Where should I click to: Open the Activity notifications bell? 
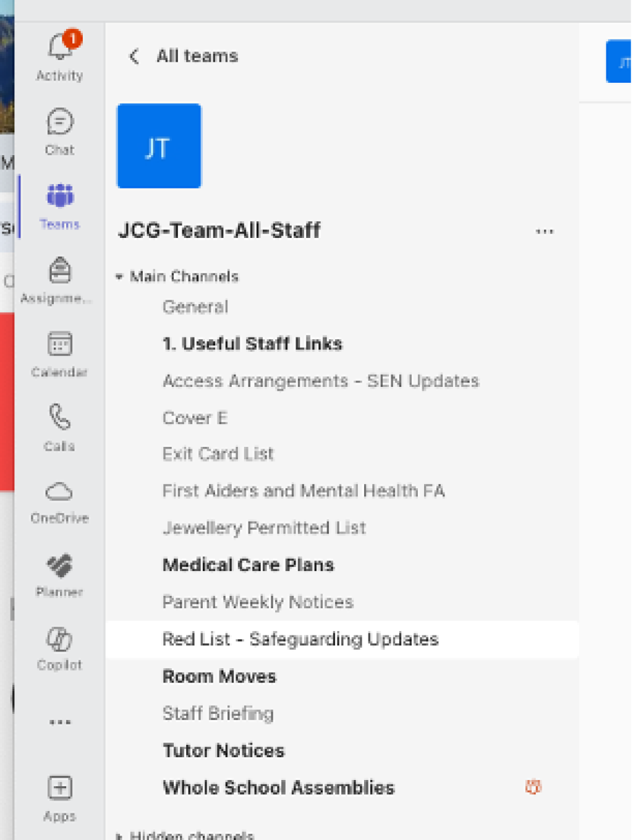[59, 48]
